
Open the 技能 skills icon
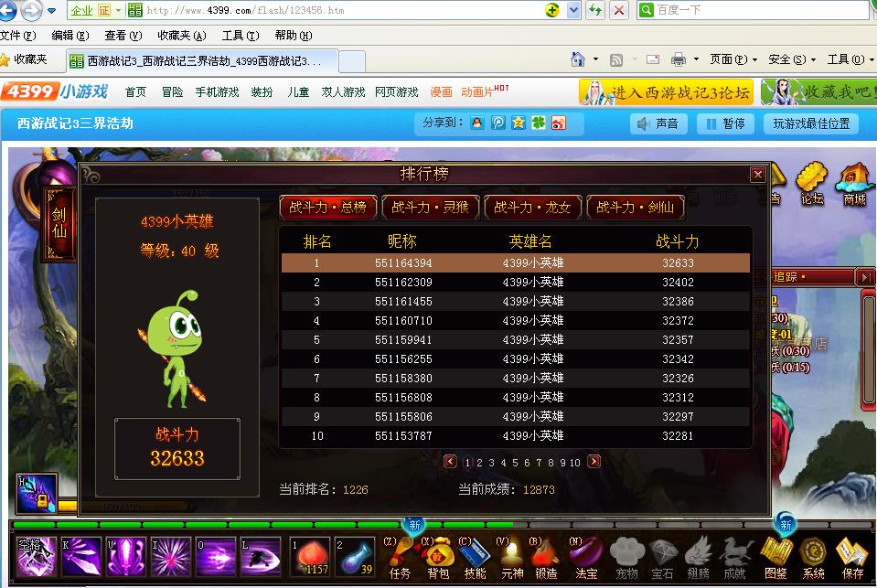coord(475,559)
